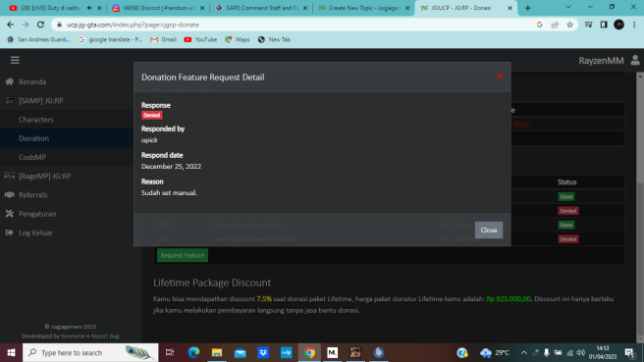Open New Tab bookmark

[x=274, y=39]
